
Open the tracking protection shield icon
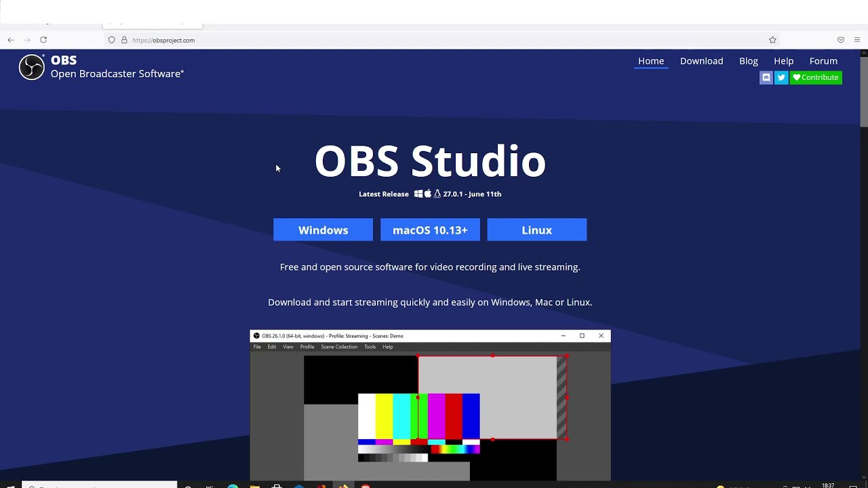coord(112,40)
